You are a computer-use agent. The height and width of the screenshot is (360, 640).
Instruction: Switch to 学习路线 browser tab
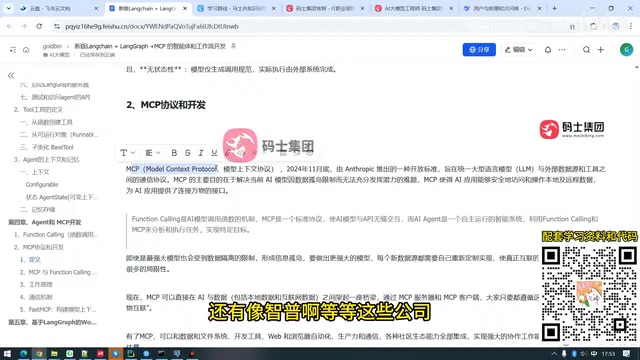click(x=236, y=8)
